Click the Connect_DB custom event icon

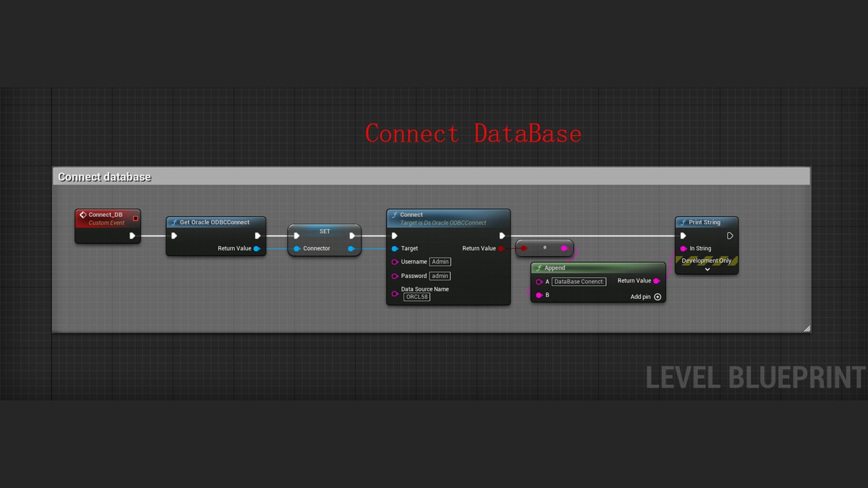pyautogui.click(x=83, y=215)
